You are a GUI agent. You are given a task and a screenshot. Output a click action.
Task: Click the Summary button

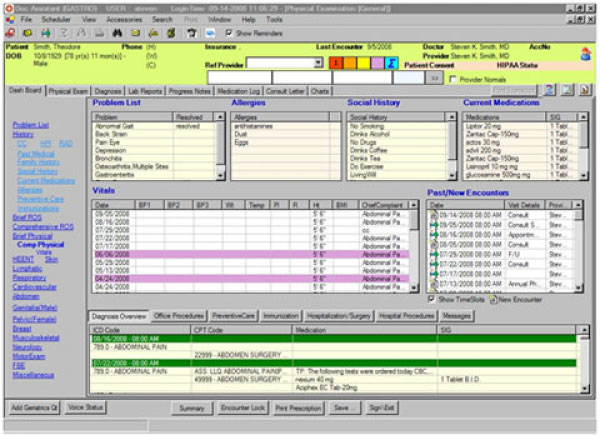pyautogui.click(x=192, y=408)
